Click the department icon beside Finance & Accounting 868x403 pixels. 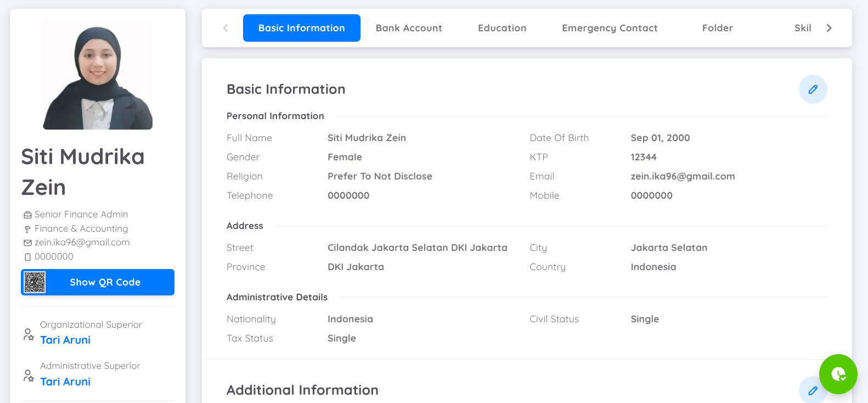(x=27, y=229)
